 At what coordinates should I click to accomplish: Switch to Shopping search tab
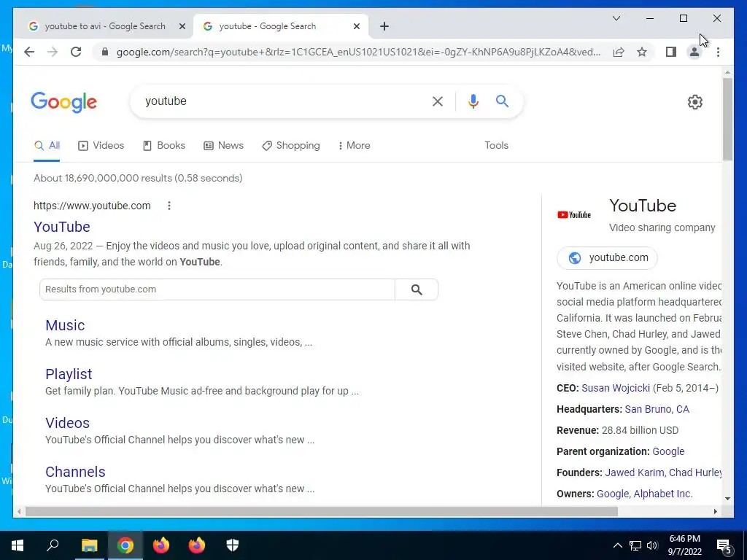coord(291,146)
